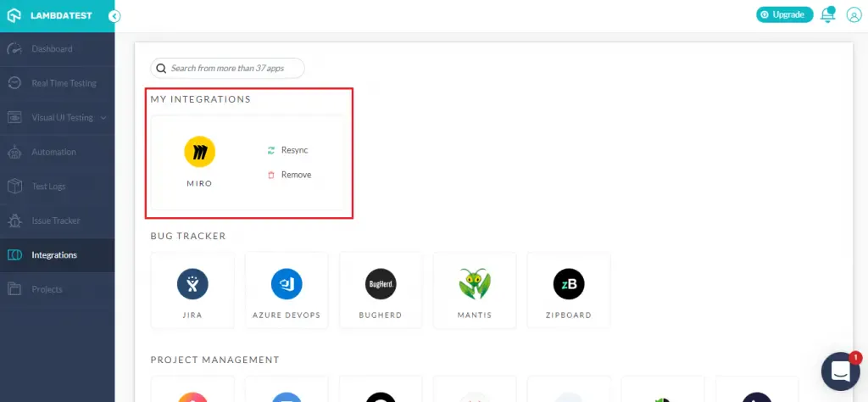
Task: Open the Issue Tracker page
Action: (x=57, y=221)
